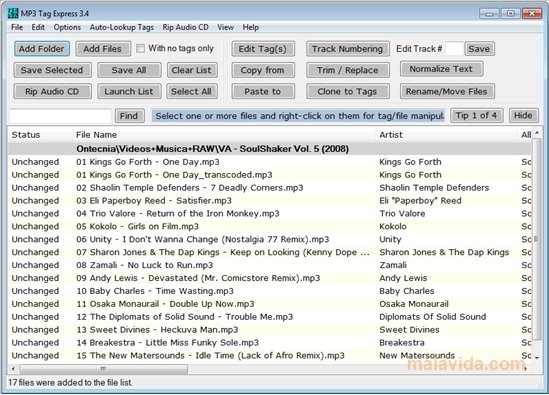Click the Clone to Tags button
Image resolution: width=549 pixels, height=395 pixels.
click(x=347, y=91)
